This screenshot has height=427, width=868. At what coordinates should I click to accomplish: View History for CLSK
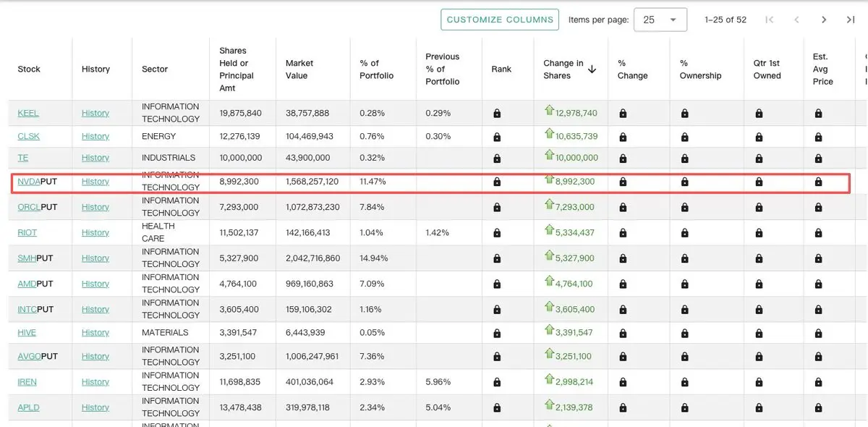coord(95,136)
